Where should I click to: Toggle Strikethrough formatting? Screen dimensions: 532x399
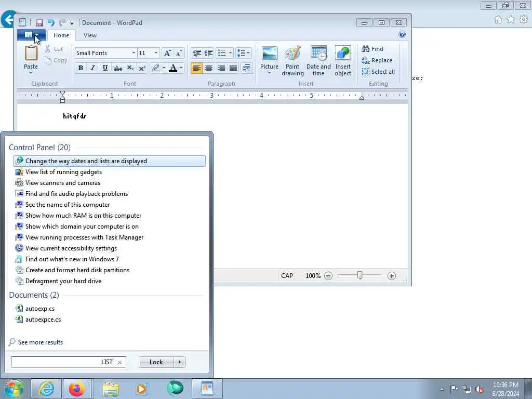(117, 68)
